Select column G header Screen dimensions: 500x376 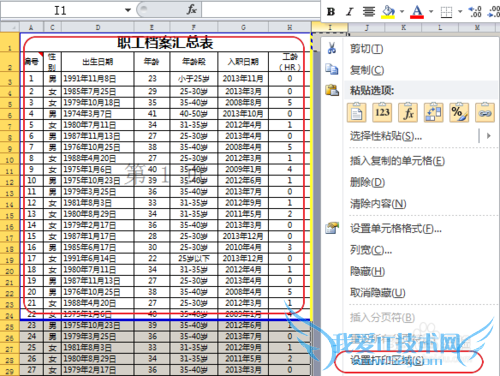[243, 27]
